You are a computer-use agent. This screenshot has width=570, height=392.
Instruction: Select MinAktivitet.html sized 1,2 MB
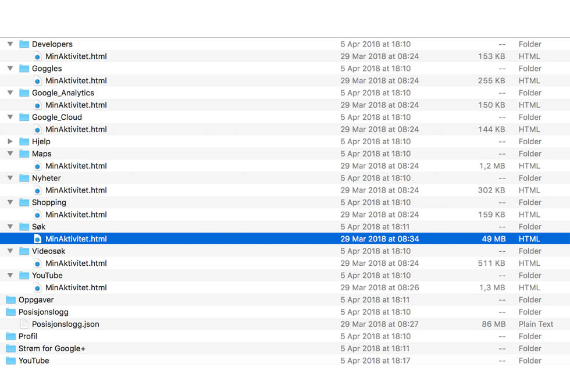click(76, 166)
